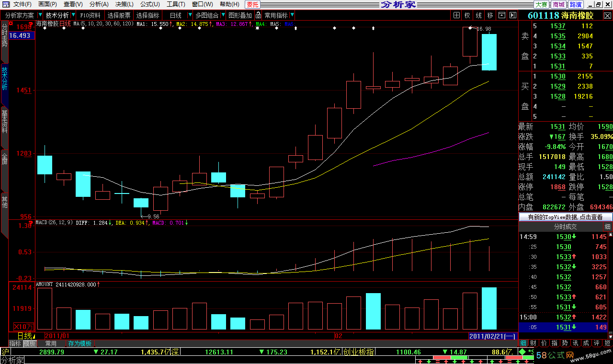Select the 细 detail tab icon
Viewport: 613px width, 364px height.
523,343
